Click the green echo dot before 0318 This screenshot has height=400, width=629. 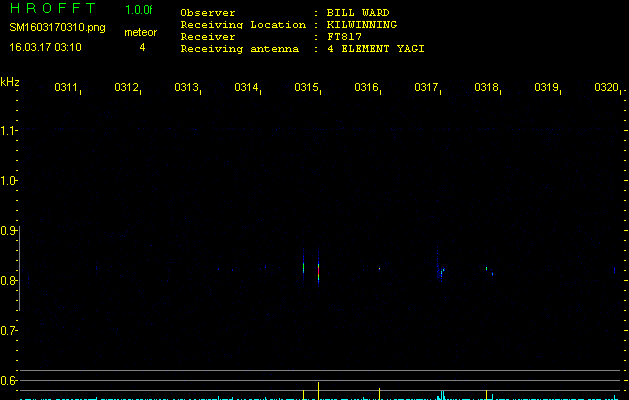point(487,268)
